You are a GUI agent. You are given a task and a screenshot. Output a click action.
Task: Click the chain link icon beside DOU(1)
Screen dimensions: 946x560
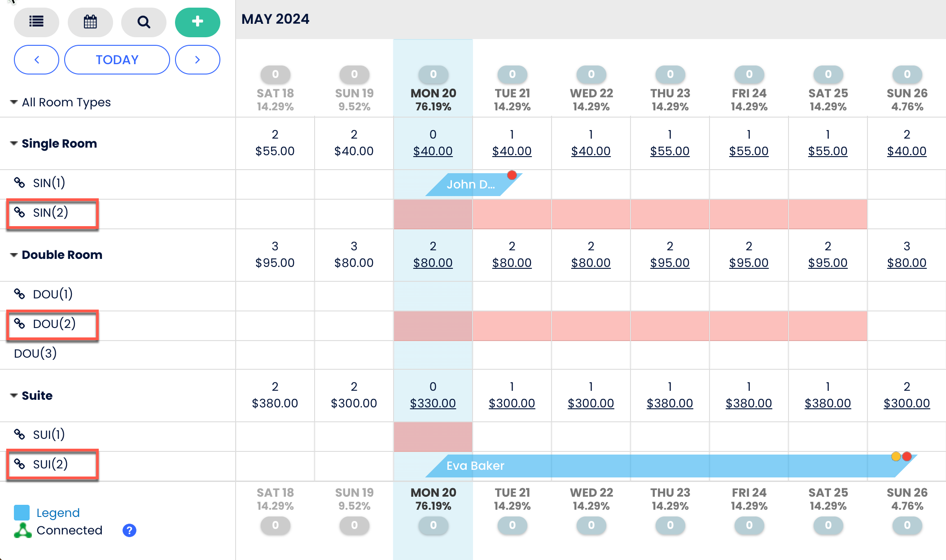[x=20, y=294]
